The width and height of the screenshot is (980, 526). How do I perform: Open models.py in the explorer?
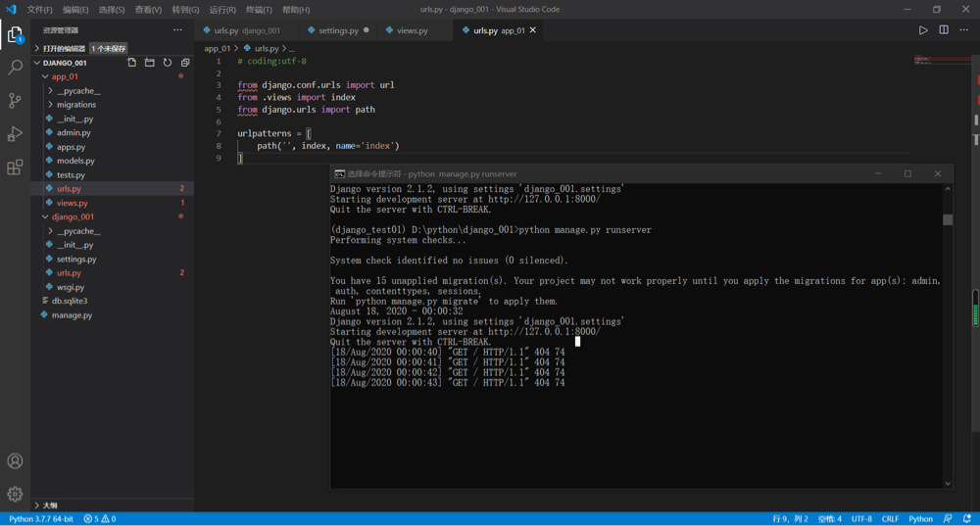coord(113,161)
